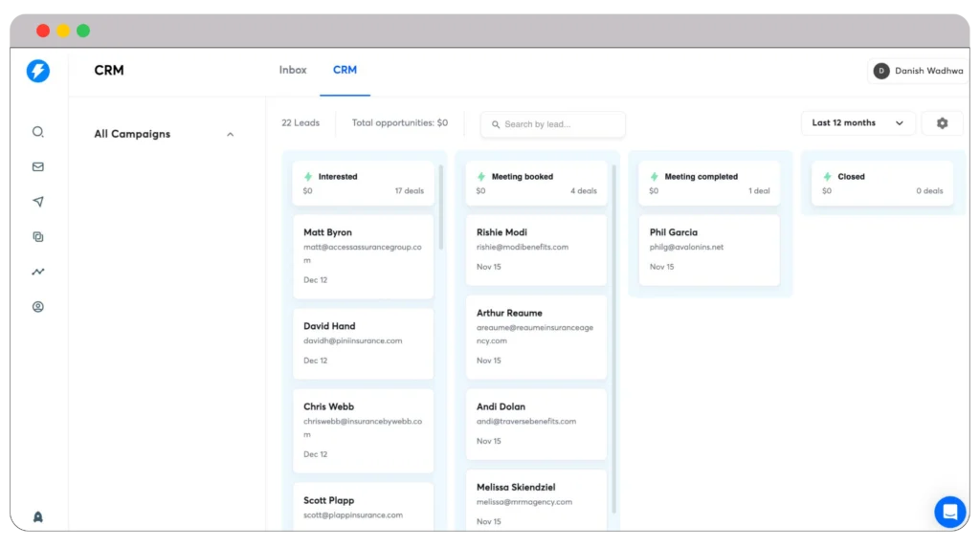The width and height of the screenshot is (980, 547).
Task: Open the settings gear icon
Action: [x=942, y=123]
